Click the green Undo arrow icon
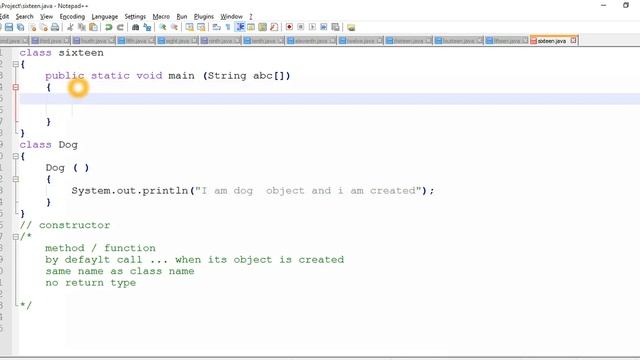The width and height of the screenshot is (640, 360). point(109,27)
